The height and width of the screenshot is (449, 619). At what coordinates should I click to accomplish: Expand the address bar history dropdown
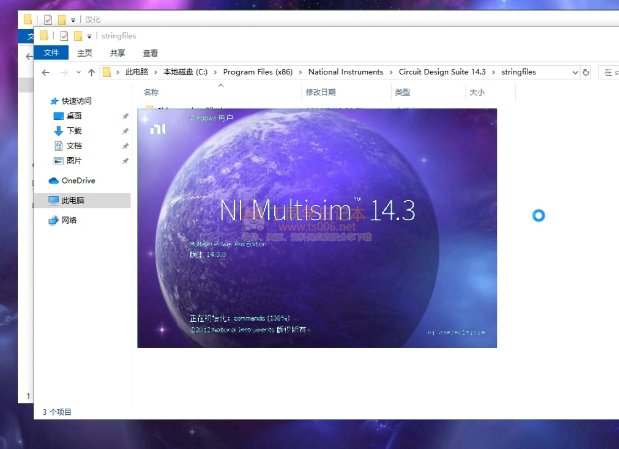(573, 73)
